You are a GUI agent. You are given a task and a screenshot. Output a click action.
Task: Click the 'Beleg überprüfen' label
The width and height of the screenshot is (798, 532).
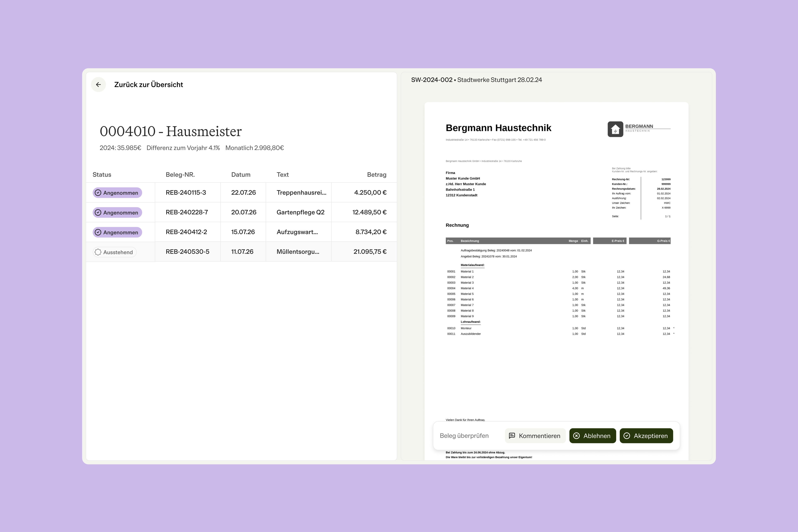(464, 436)
